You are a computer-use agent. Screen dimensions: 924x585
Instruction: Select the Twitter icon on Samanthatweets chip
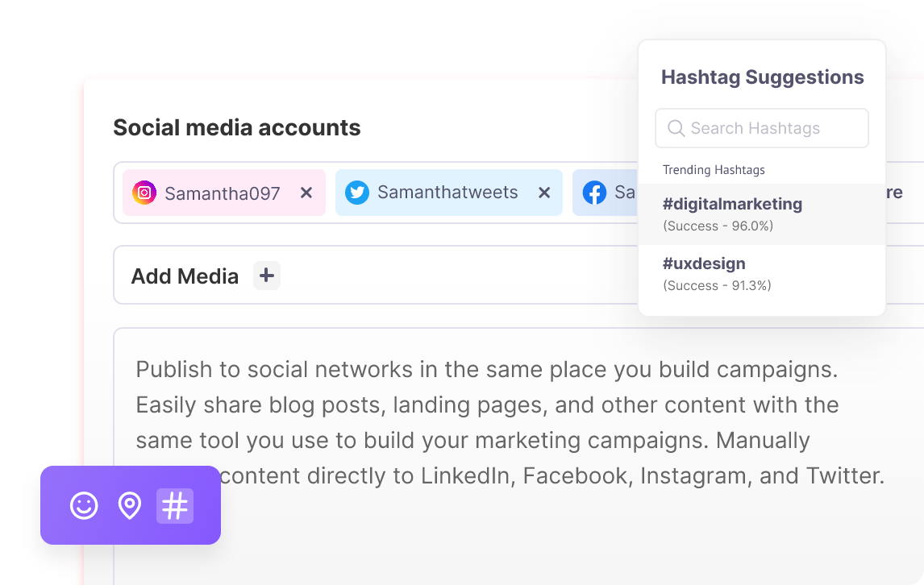tap(356, 193)
